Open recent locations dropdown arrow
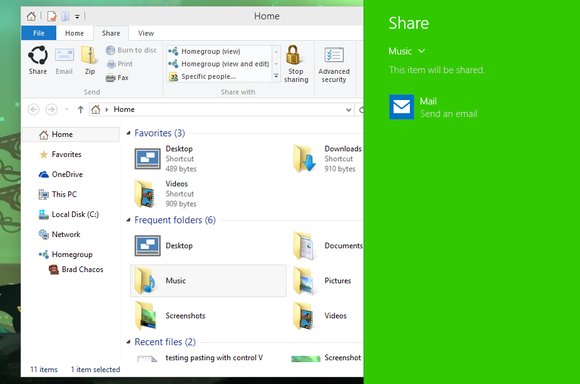This screenshot has width=580, height=384. point(67,110)
